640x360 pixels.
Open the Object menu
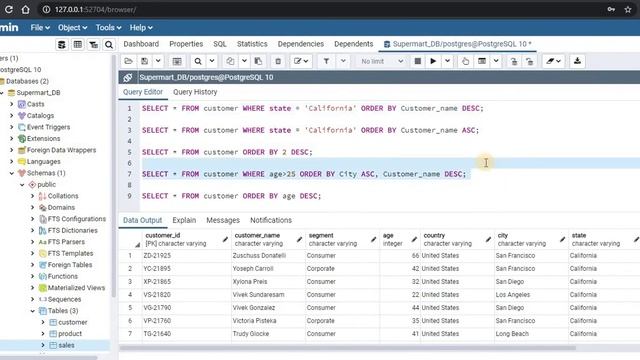point(72,27)
